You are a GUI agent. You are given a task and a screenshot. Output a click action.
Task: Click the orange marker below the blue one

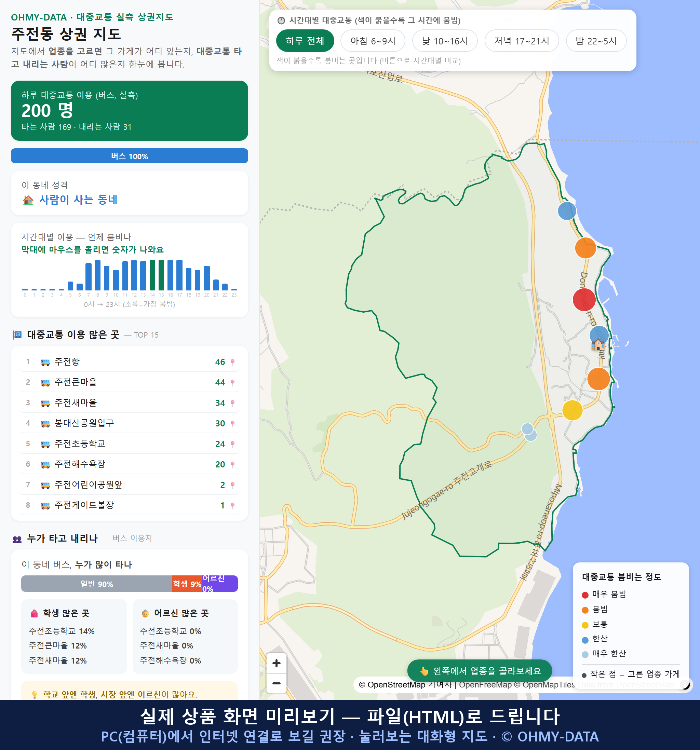[585, 248]
